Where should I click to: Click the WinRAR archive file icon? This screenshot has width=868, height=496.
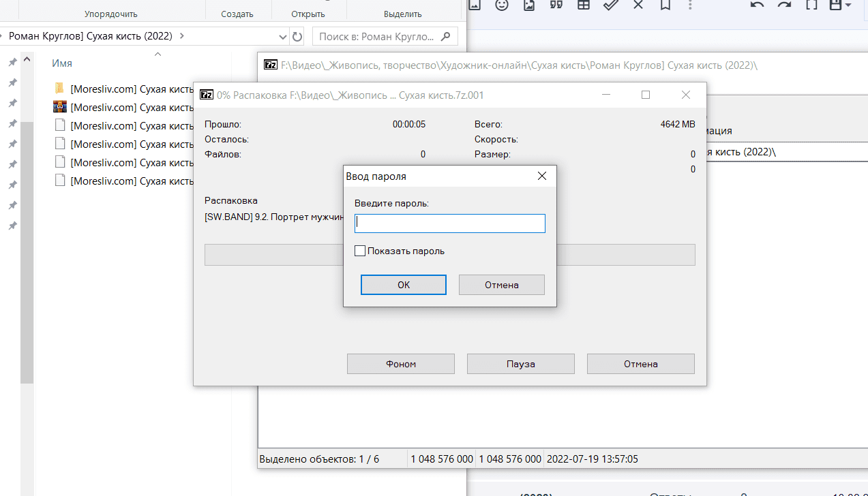click(60, 107)
